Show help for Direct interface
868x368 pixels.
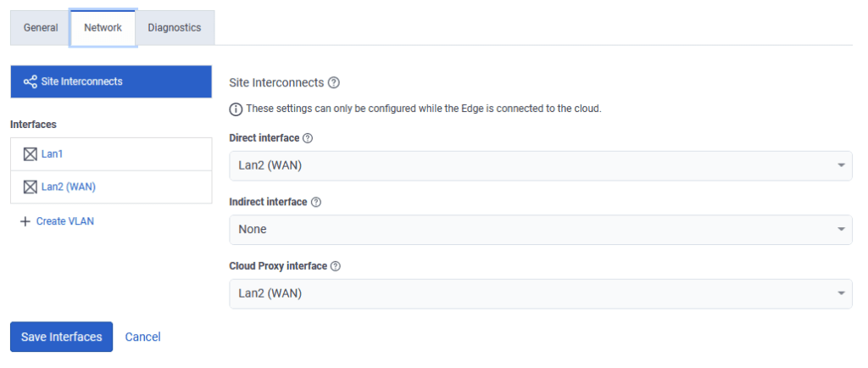coord(308,137)
